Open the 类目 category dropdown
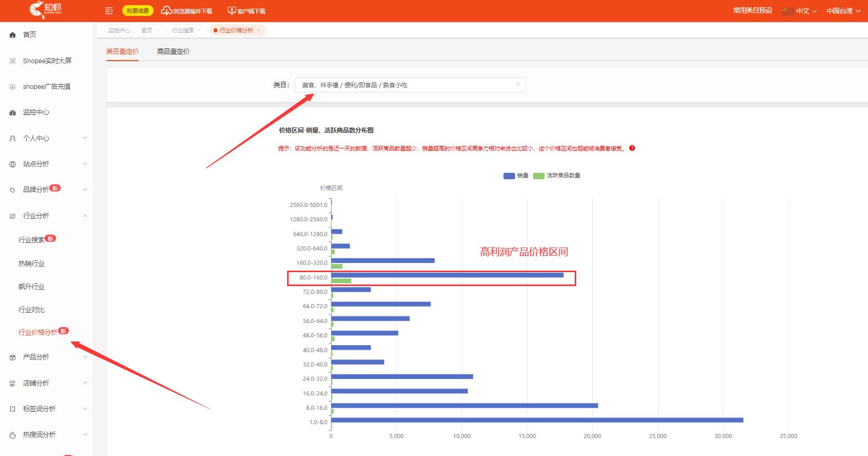Screen dimensions: 868x456 (x=410, y=85)
